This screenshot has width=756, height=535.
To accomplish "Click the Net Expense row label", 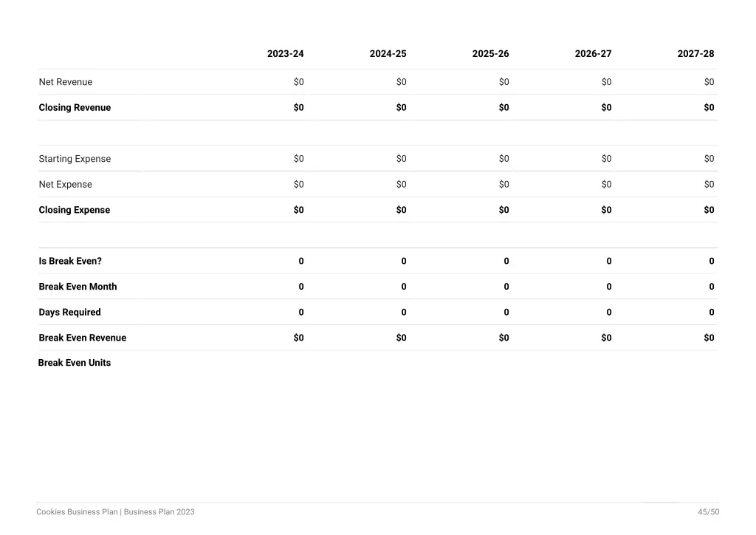I will (66, 184).
